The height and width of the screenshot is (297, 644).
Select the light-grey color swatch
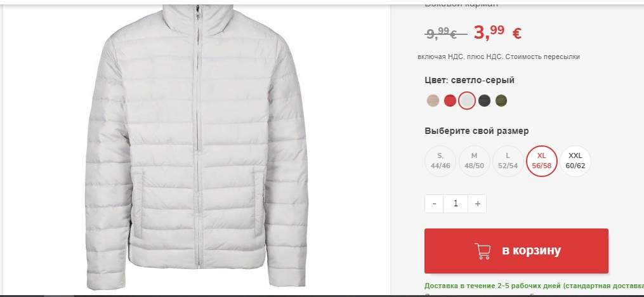click(467, 101)
